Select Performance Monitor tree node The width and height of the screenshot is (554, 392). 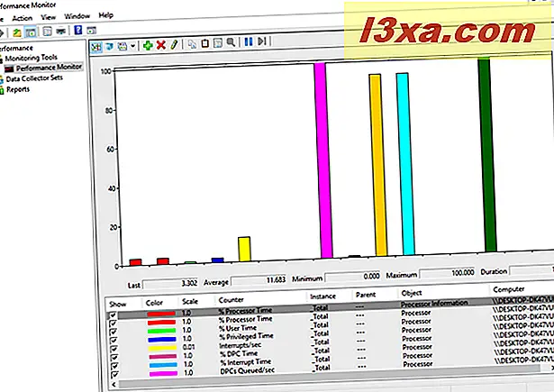49,68
